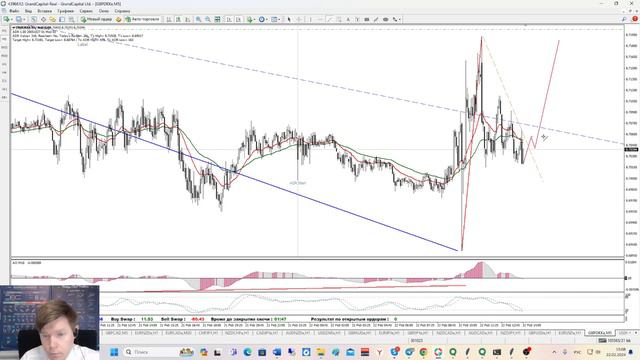Toggle the Auto Trading button
The width and height of the screenshot is (640, 360).
point(142,19)
